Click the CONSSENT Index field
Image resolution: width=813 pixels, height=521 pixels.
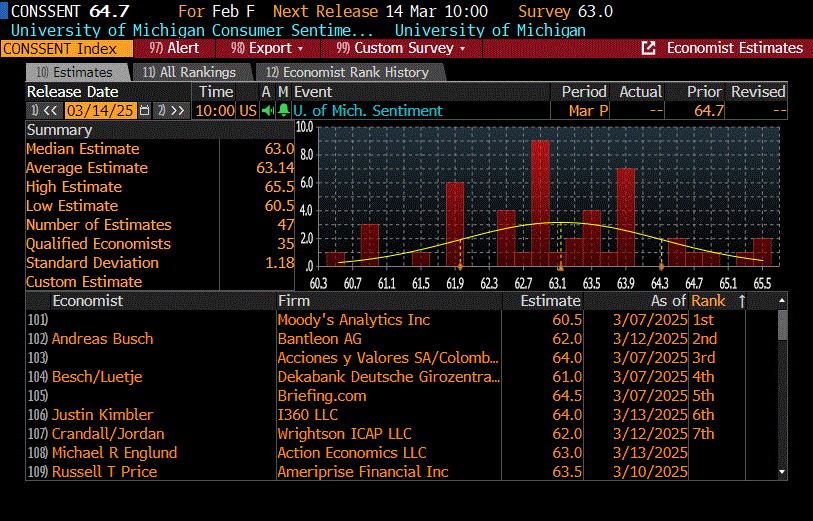(x=67, y=49)
